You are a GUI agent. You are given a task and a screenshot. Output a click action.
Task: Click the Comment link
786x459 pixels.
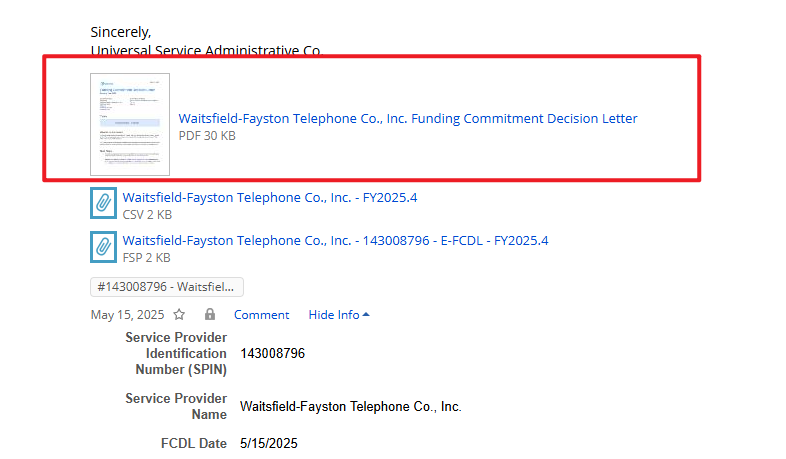[x=261, y=314]
